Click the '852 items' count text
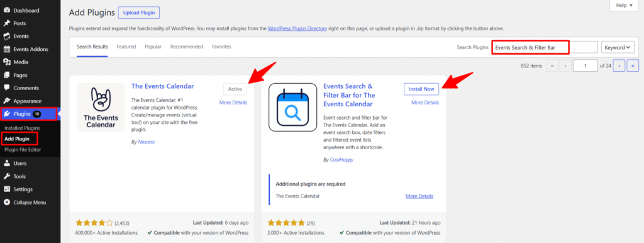Viewport: 644px width, 243px height. (531, 66)
